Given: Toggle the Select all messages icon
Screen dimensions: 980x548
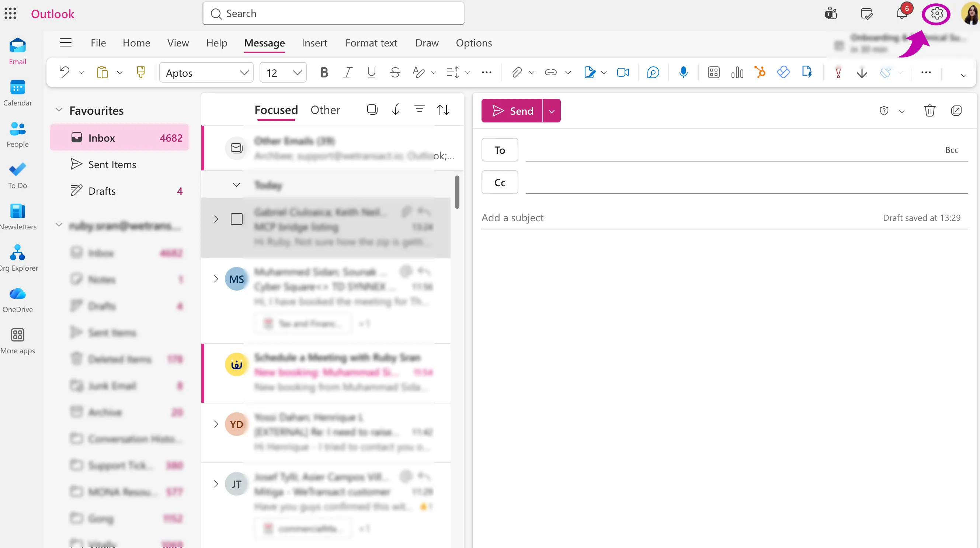Looking at the screenshot, I should 372,110.
